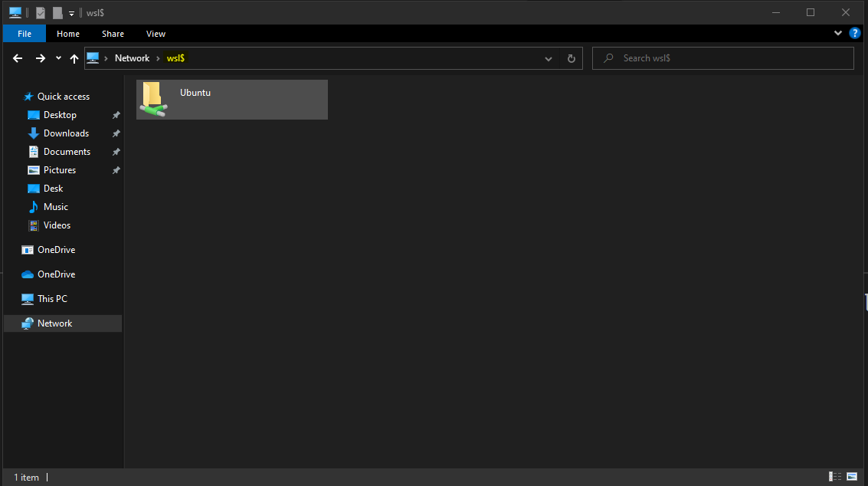868x486 pixels.
Task: Click the Properties quick access toolbar icon
Action: click(41, 13)
